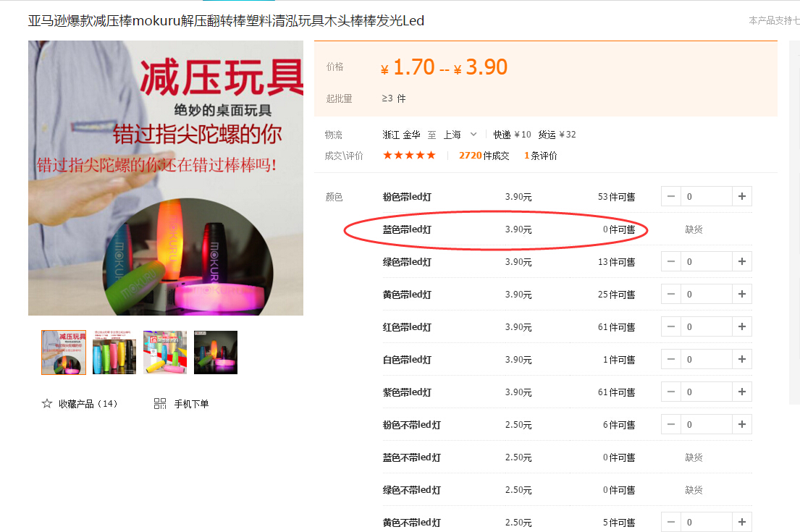Click the 粉色带led灯 color label

click(407, 197)
